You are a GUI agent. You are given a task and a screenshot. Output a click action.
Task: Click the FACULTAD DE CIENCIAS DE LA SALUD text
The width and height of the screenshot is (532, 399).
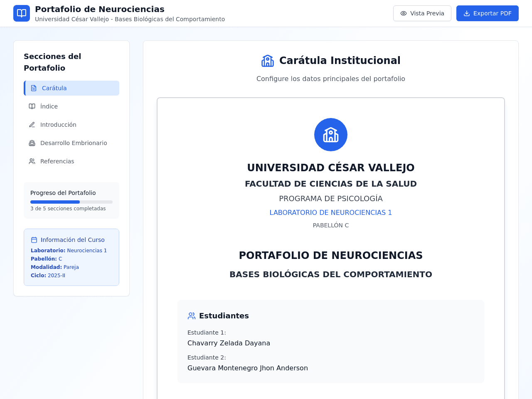tap(331, 184)
